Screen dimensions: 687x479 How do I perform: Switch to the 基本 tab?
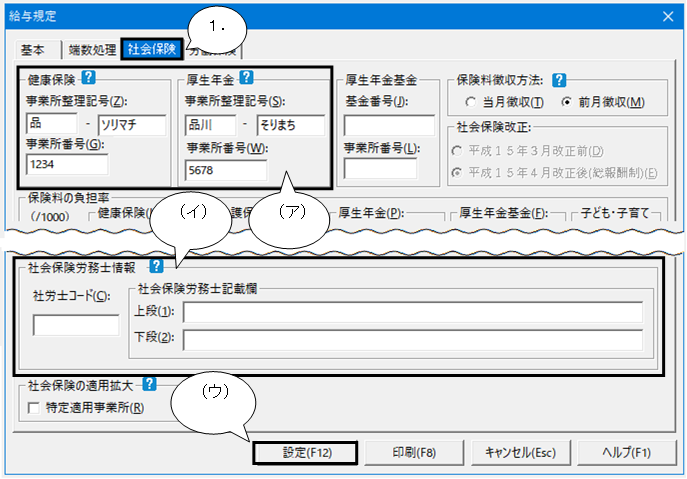point(36,49)
